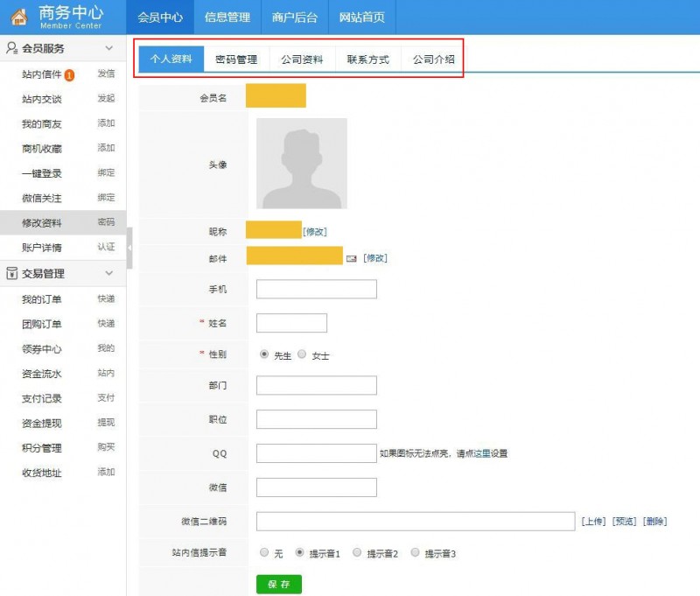Click 添加 next to 收货地址
This screenshot has height=596, width=700.
(x=106, y=472)
